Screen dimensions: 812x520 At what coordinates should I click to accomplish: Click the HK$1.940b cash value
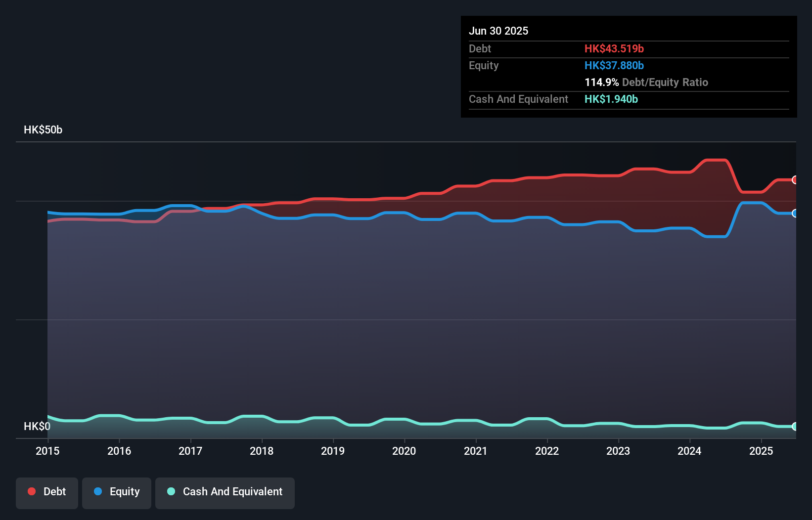pos(611,99)
